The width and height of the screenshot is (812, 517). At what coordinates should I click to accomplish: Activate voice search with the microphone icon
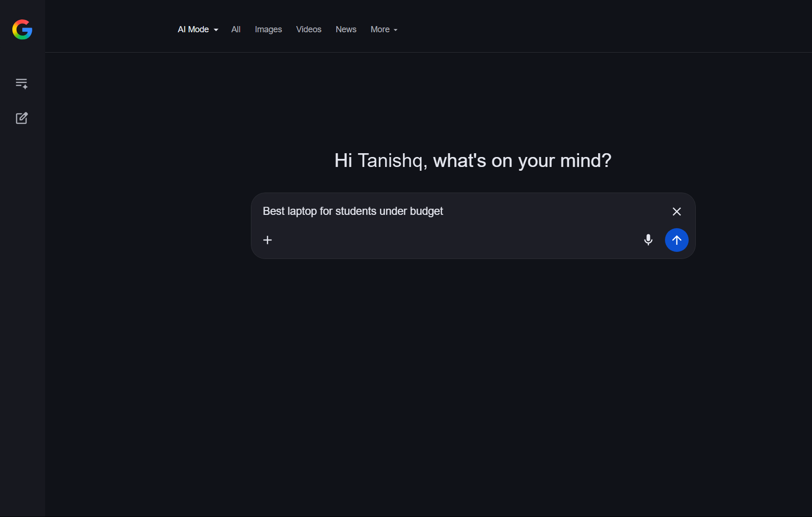[648, 240]
